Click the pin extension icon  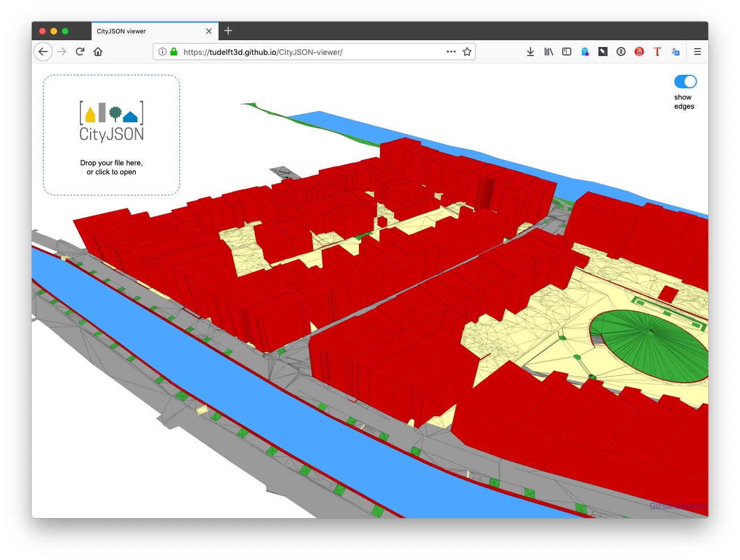(603, 52)
